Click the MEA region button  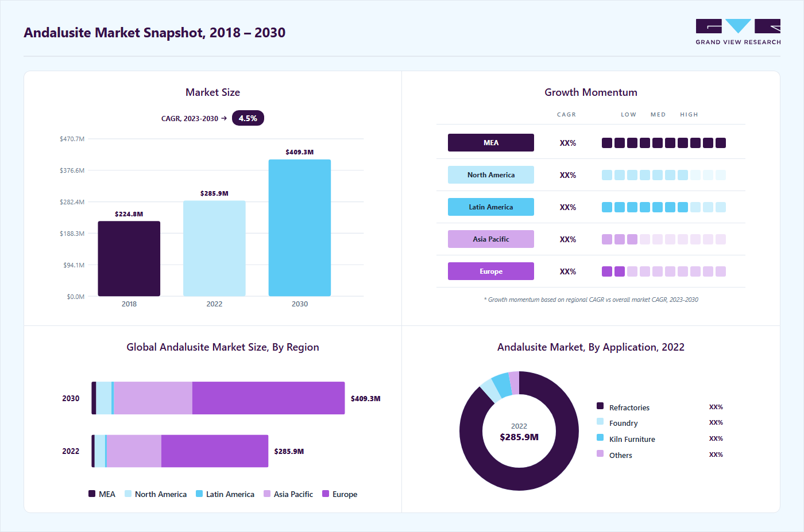[491, 143]
